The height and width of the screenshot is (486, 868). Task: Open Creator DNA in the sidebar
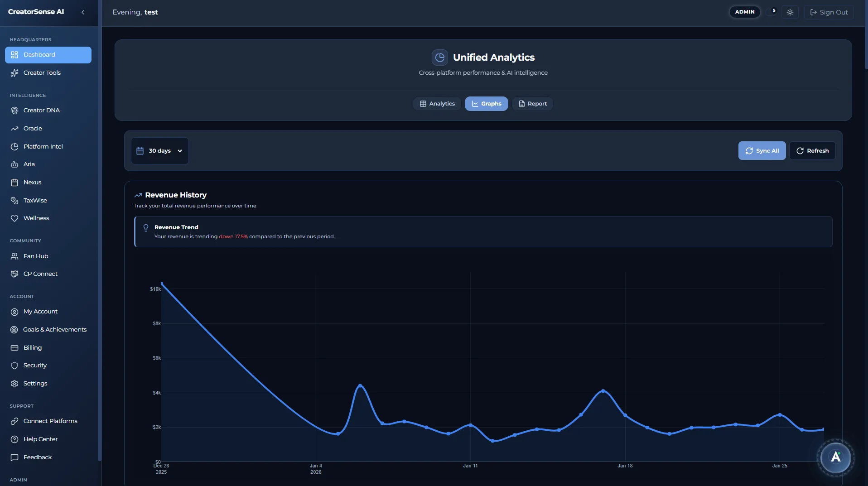[x=41, y=110]
